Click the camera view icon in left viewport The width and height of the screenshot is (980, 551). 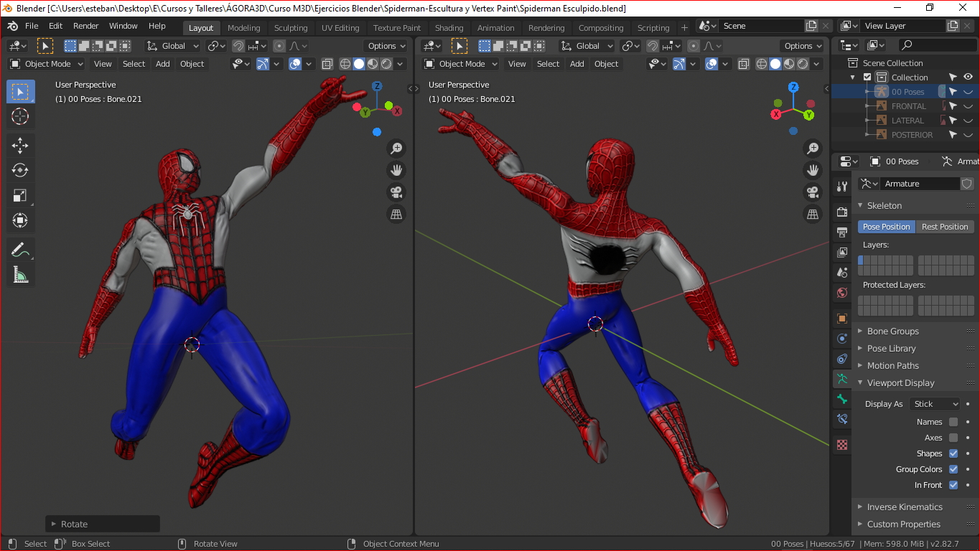coord(396,192)
